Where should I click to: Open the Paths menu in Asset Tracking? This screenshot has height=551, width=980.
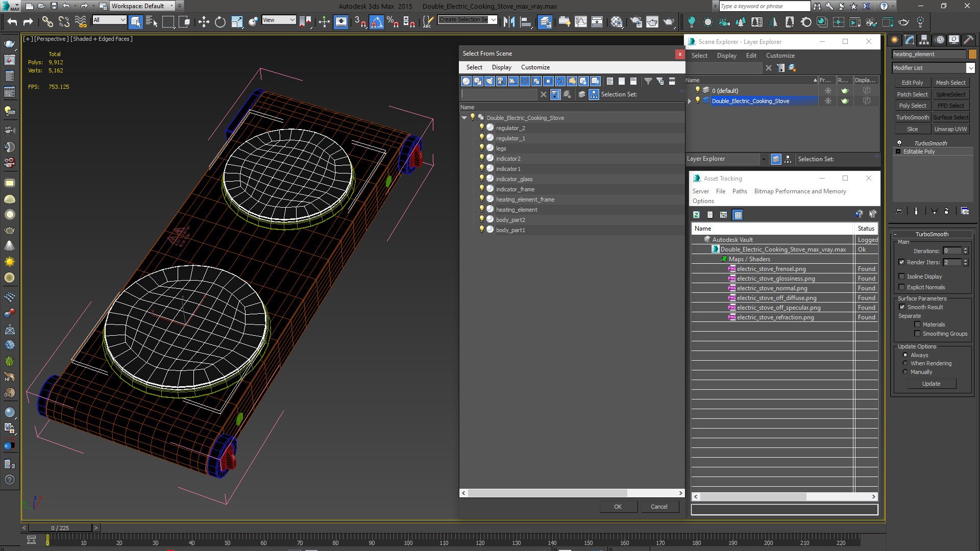739,191
